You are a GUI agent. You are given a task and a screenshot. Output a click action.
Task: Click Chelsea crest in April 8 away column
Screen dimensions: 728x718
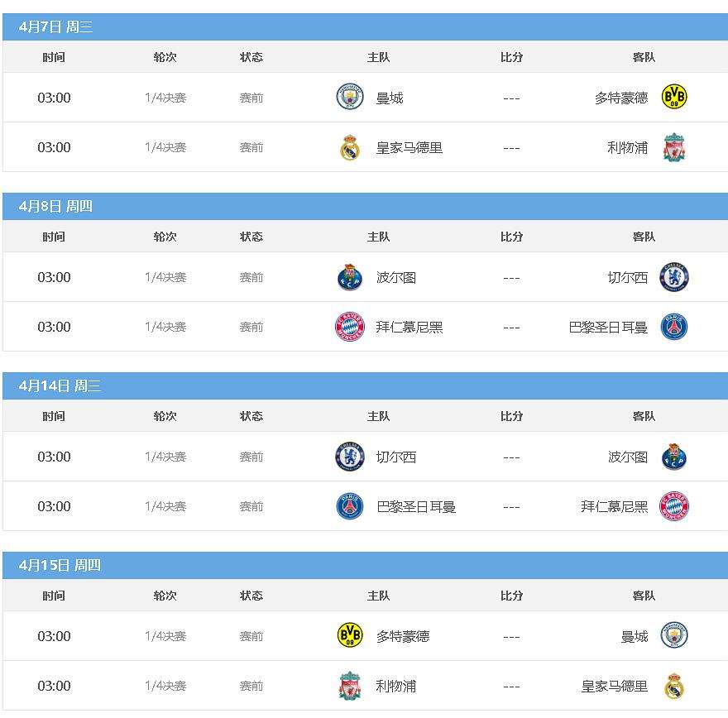[674, 277]
